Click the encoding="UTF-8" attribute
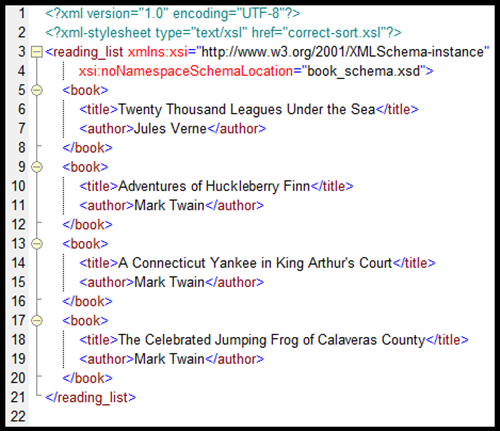Viewport: 500px width, 431px height. [229, 14]
